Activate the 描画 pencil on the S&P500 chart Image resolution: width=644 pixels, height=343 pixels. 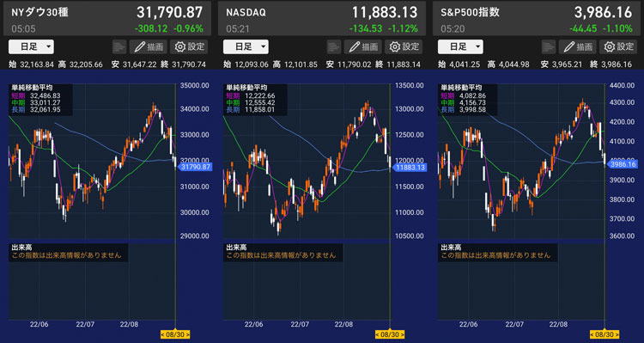pos(578,47)
